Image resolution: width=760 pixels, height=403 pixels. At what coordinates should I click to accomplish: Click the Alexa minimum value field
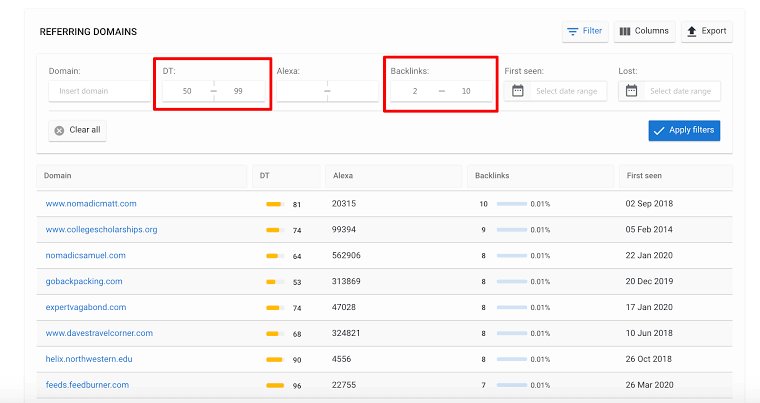(300, 91)
